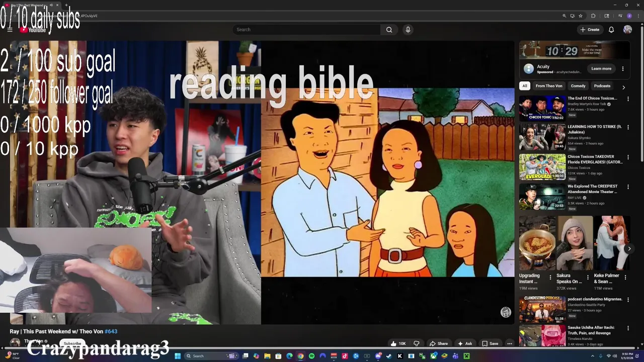This screenshot has width=644, height=362.
Task: Click Learn more on the Acuity ad
Action: pos(601,68)
